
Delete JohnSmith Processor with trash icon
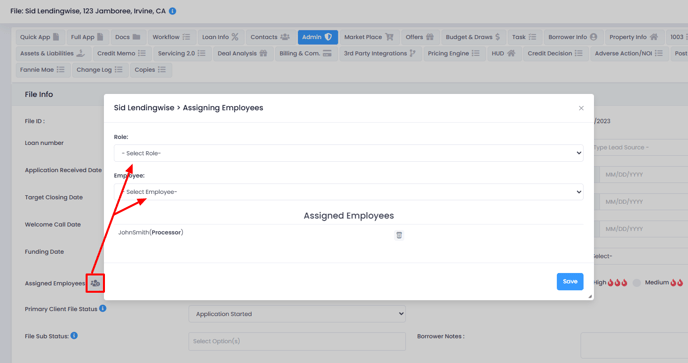[x=399, y=235]
